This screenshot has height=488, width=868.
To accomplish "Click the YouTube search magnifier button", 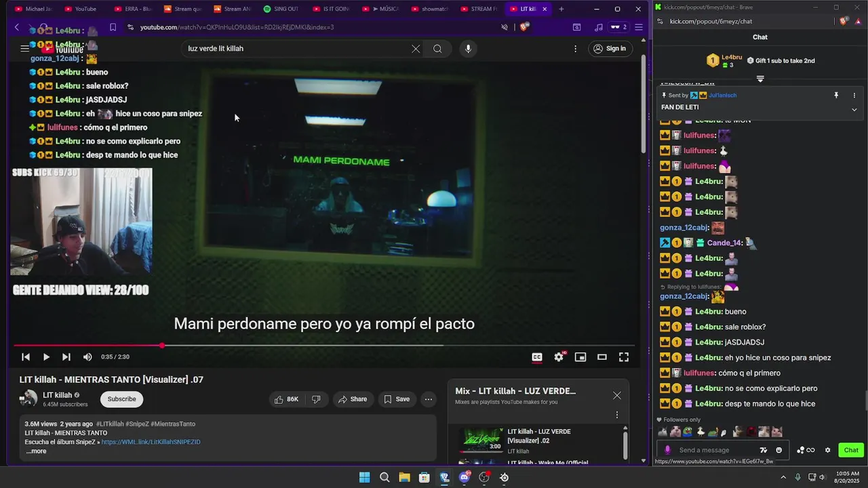I will (437, 49).
